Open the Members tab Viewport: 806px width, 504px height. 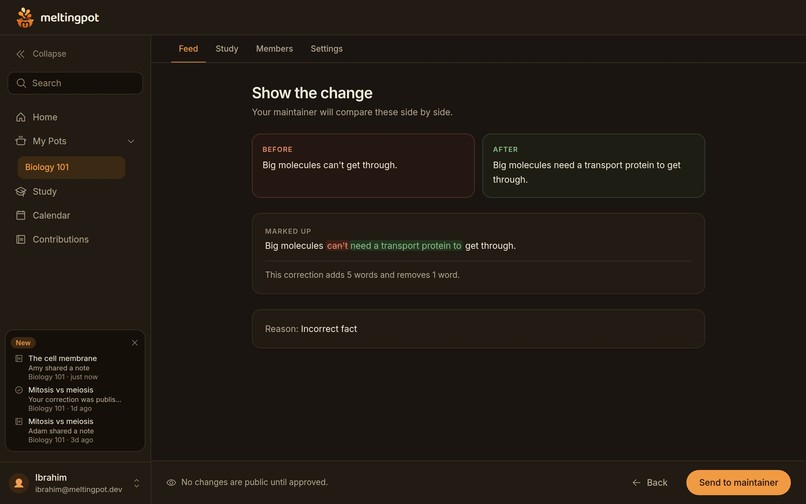click(274, 49)
